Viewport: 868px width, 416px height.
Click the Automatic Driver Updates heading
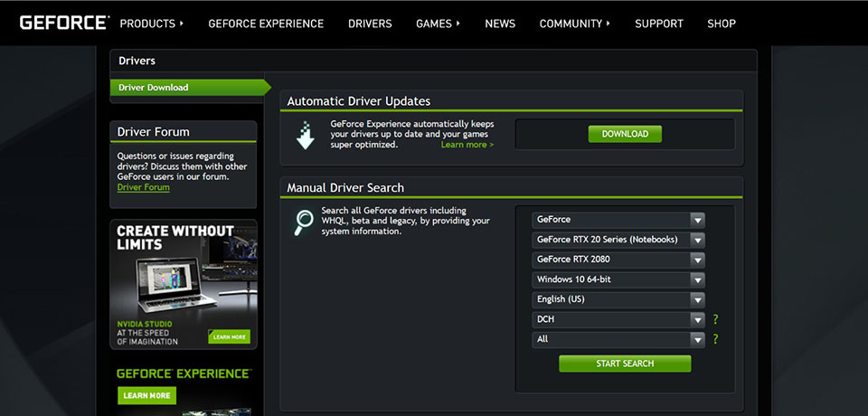[359, 101]
